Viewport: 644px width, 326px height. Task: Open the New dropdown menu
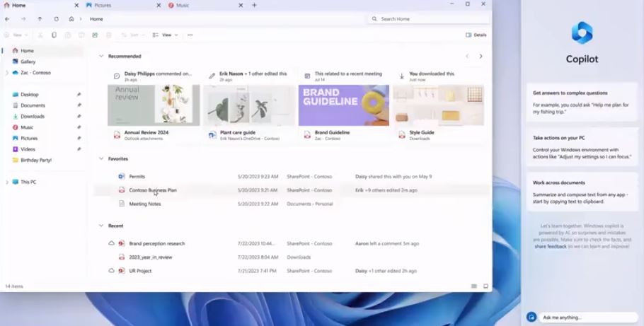(16, 35)
